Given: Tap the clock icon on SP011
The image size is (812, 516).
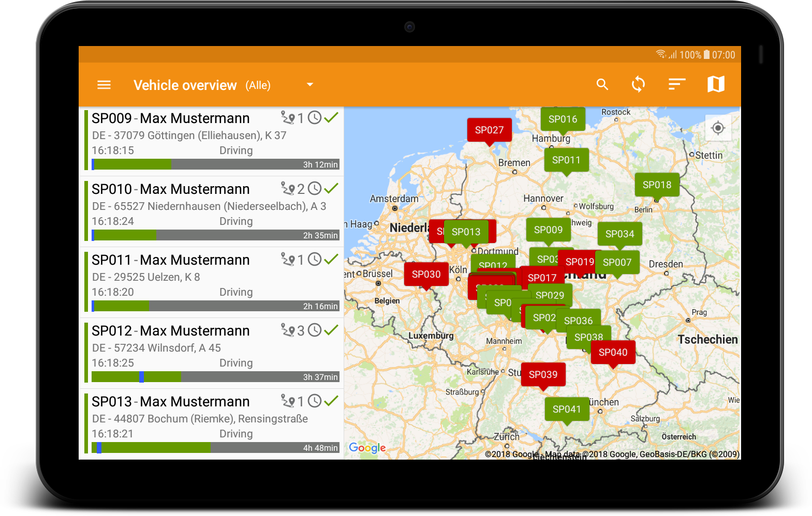Looking at the screenshot, I should tap(315, 260).
